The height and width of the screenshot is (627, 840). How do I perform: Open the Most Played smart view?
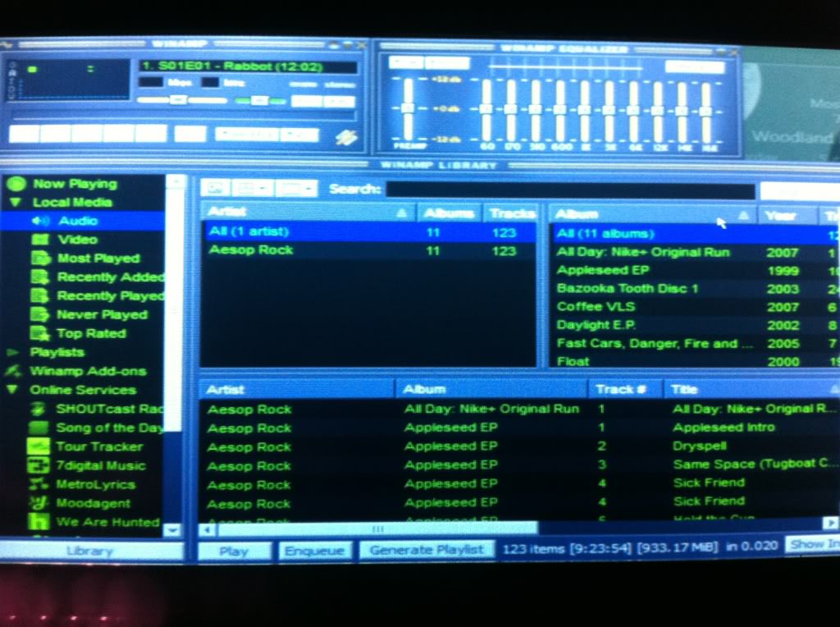[98, 259]
